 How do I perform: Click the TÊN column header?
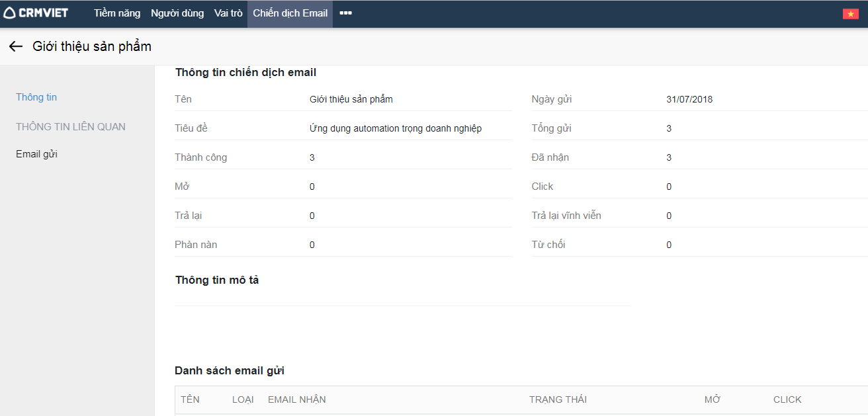(190, 399)
